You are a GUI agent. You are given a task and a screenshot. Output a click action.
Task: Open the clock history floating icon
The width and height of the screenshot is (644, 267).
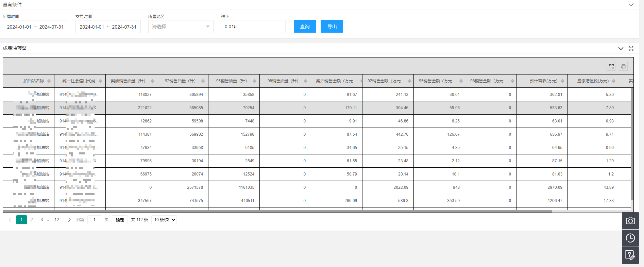point(630,238)
